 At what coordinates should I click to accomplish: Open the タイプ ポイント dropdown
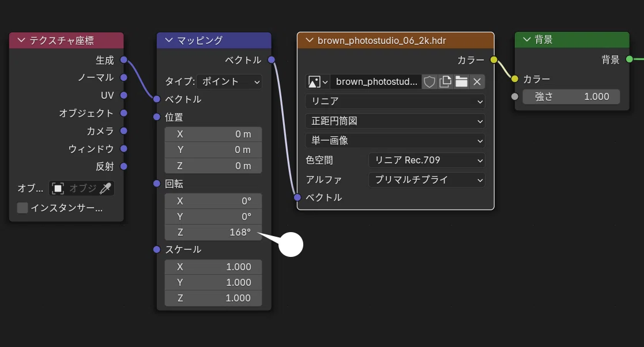click(x=229, y=81)
